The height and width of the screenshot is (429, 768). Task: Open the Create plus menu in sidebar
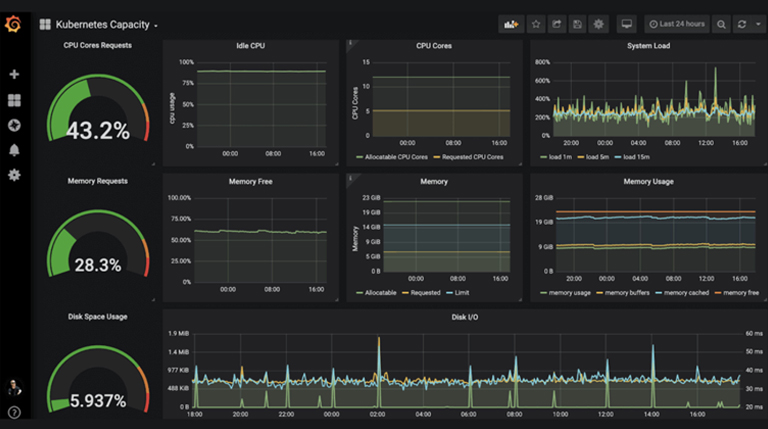pyautogui.click(x=14, y=75)
